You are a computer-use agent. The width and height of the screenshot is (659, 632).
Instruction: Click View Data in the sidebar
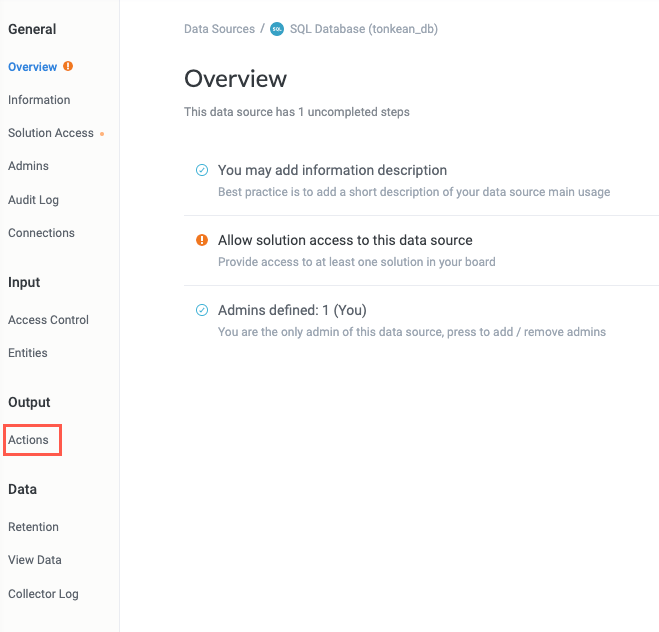(34, 560)
